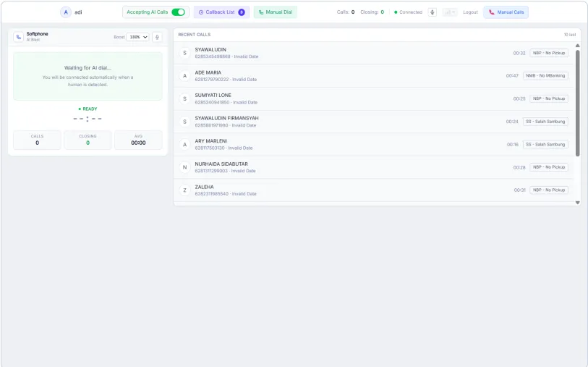Click the green Connected status dot
588x367 pixels.
click(x=396, y=12)
